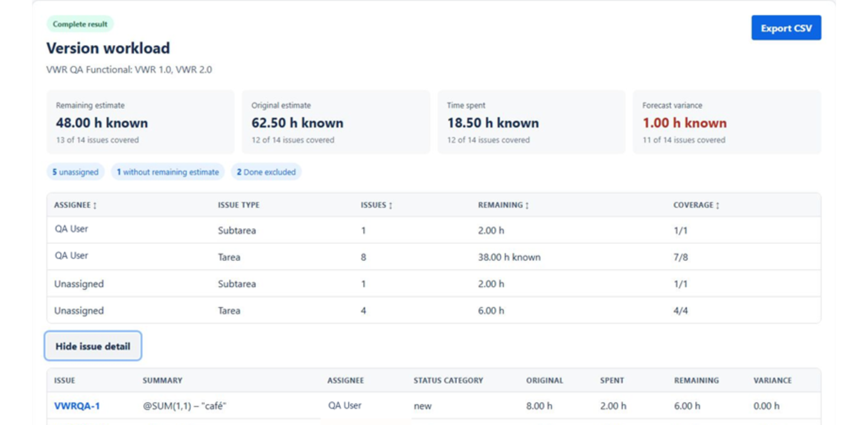The height and width of the screenshot is (425, 868).
Task: Click the Version workload heading
Action: (x=108, y=48)
